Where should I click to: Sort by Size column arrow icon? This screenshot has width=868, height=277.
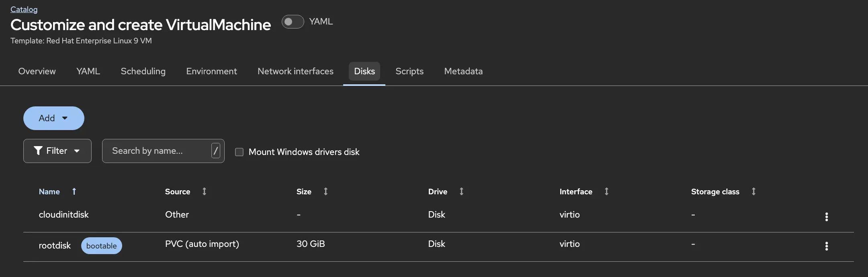[x=325, y=191]
